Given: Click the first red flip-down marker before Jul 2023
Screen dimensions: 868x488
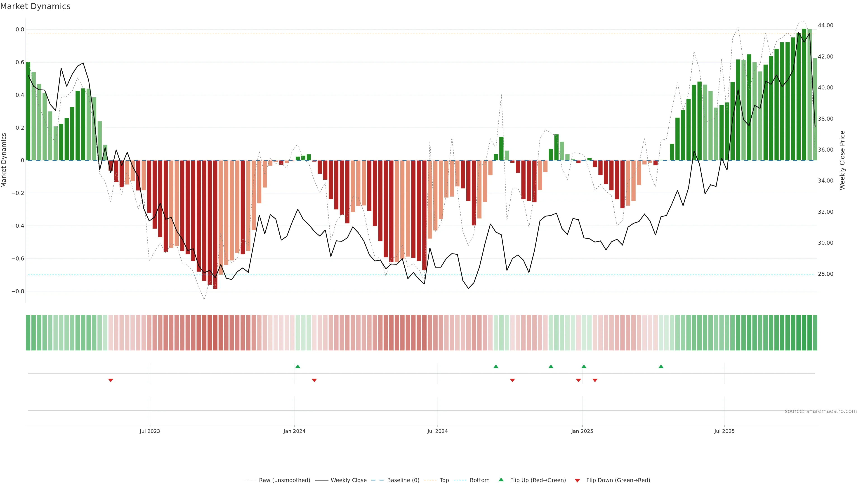Looking at the screenshot, I should click(x=111, y=380).
